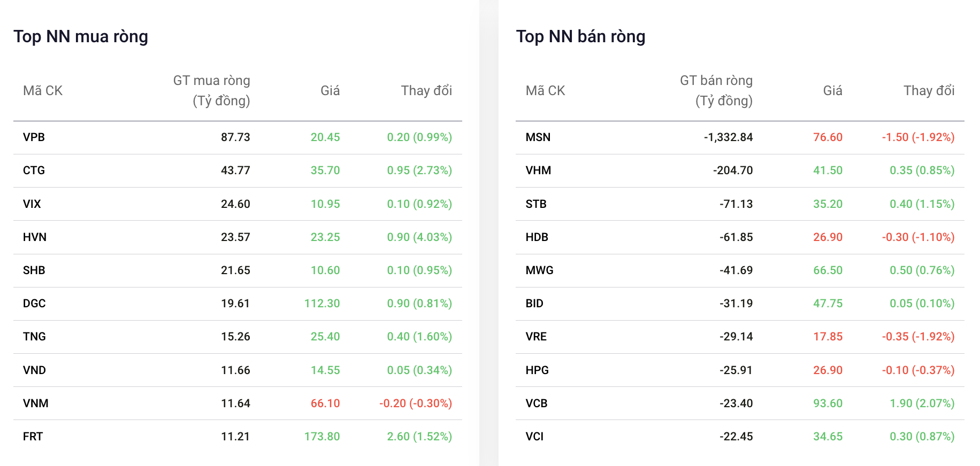Open the FRT stock code
This screenshot has width=980, height=466.
click(33, 437)
